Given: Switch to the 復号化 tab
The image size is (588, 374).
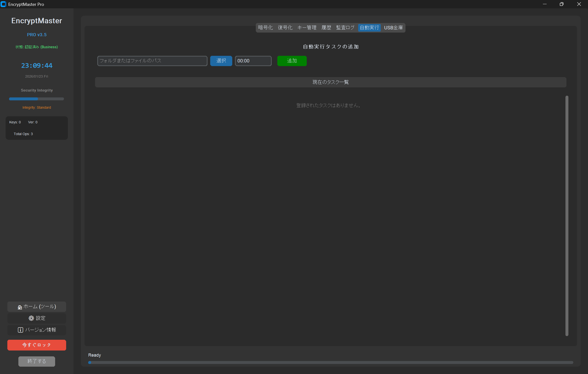Looking at the screenshot, I should [x=285, y=28].
